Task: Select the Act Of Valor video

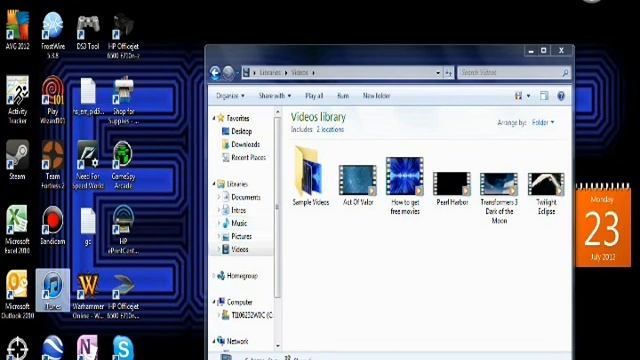Action: pos(358,184)
